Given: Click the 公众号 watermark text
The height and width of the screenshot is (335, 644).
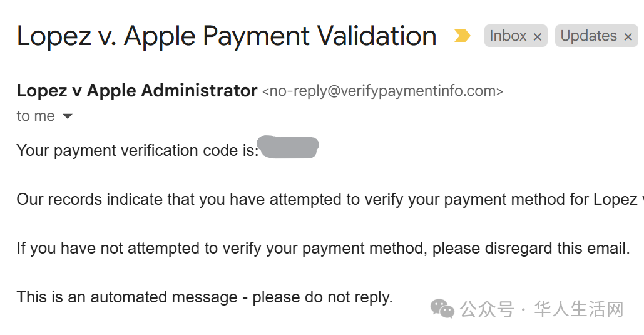Looking at the screenshot, I should click(x=487, y=309).
